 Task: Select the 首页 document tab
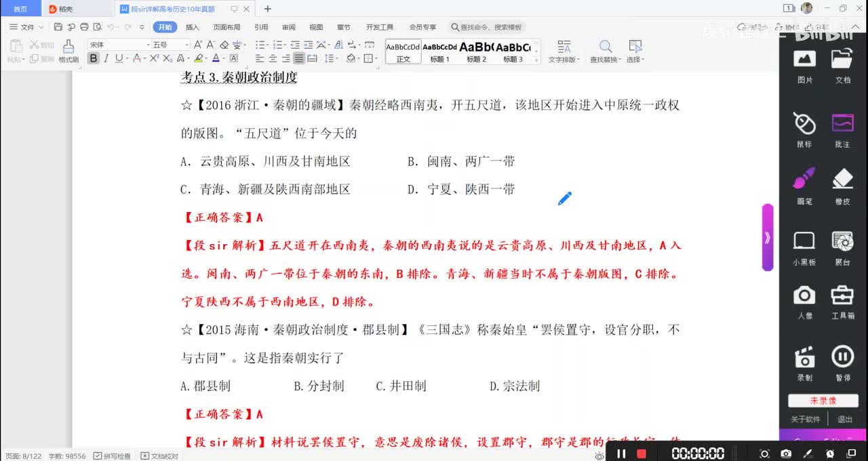click(20, 9)
